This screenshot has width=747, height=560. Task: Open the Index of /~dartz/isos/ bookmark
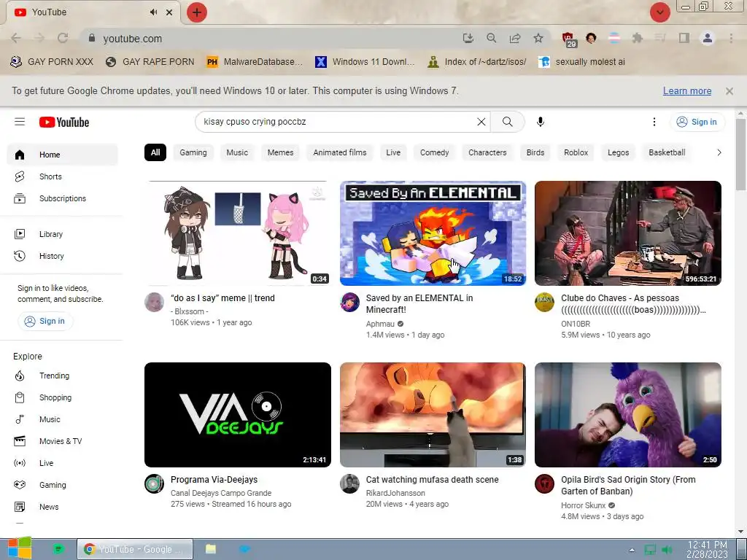pos(478,62)
